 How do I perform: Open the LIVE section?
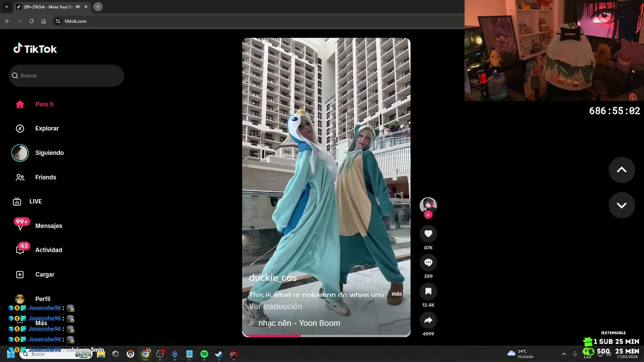tap(35, 201)
